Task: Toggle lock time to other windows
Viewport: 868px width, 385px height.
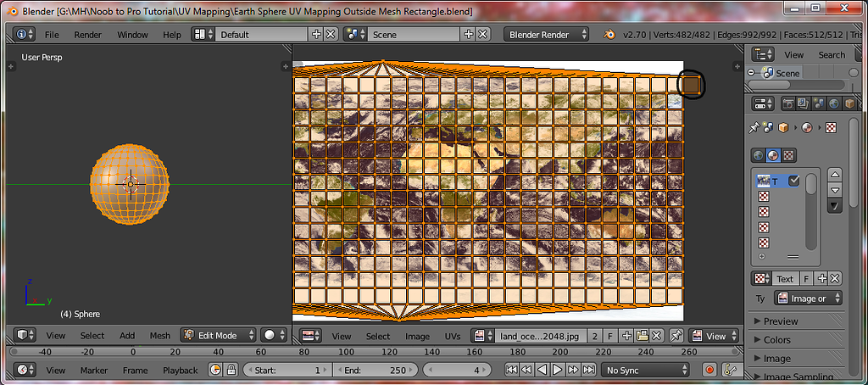Action: 231,370
